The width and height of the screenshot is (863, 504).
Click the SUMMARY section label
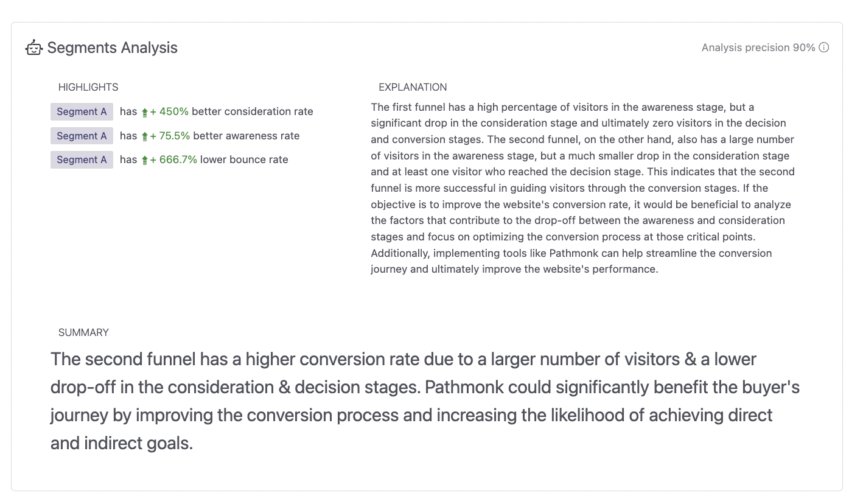(83, 332)
